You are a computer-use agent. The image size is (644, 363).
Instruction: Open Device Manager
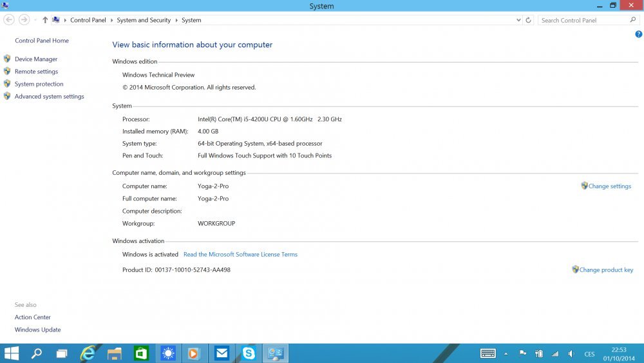(x=36, y=59)
